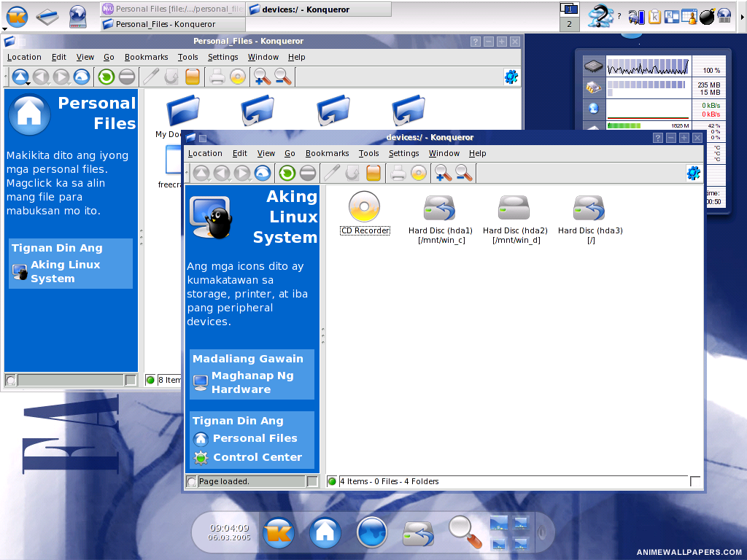Click the green status indicator in the Personal_Files status bar

150,379
